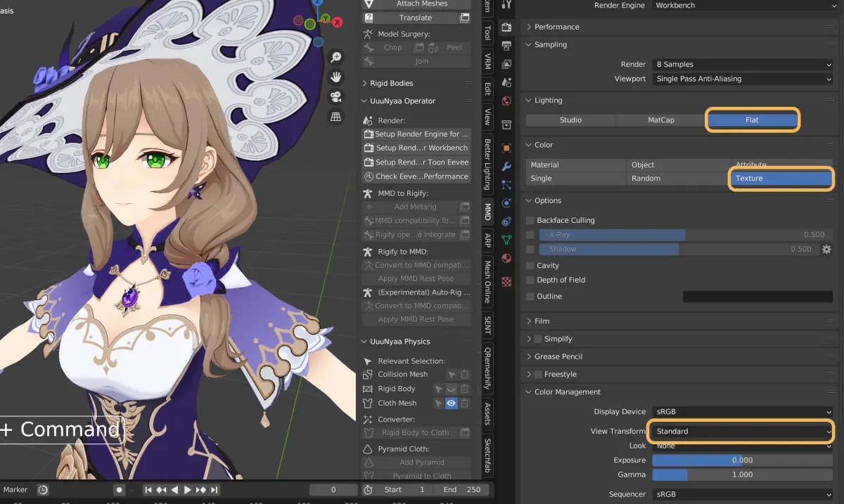Select the MatCap lighting option
The width and height of the screenshot is (844, 504).
pyautogui.click(x=661, y=120)
